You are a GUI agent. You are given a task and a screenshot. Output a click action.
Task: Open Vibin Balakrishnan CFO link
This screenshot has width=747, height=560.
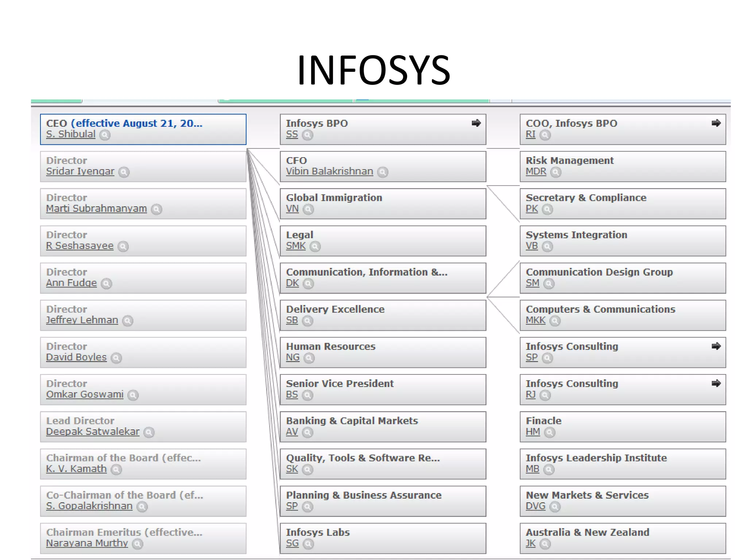(x=329, y=171)
